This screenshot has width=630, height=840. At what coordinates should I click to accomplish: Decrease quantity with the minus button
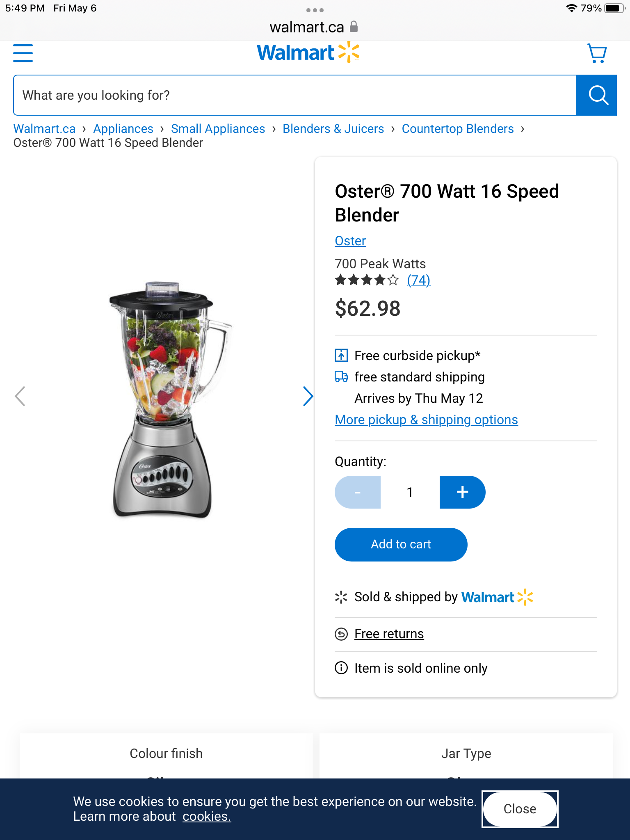[x=358, y=492]
